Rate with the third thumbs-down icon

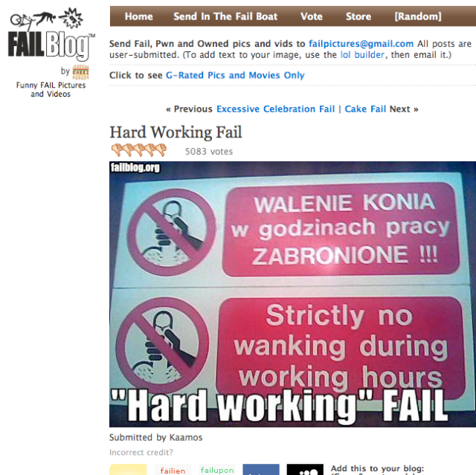pos(139,150)
